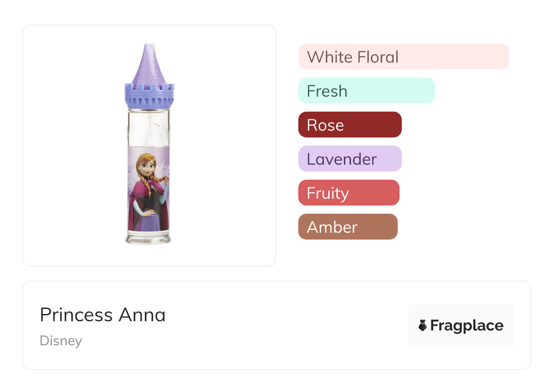
Task: Choose the dark red Rose accord
Action: [350, 125]
